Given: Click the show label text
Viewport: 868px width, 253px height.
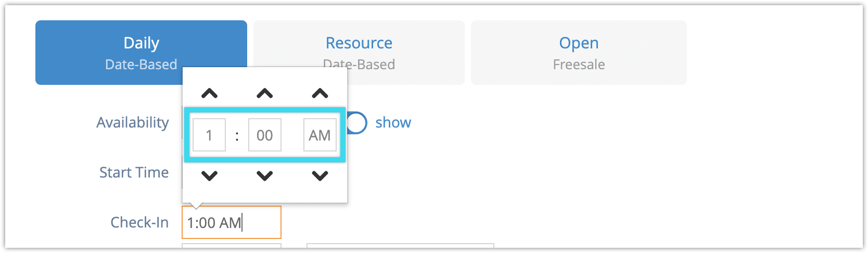Looking at the screenshot, I should click(393, 123).
